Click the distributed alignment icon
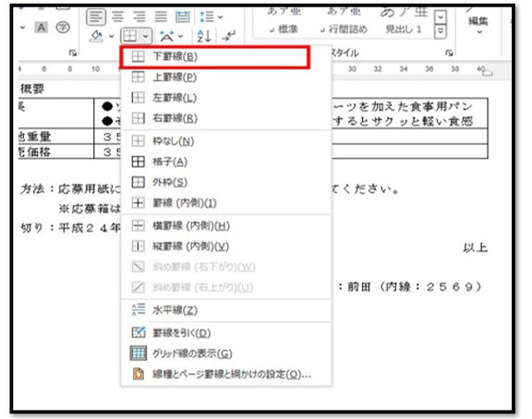532x419 pixels. point(183,17)
